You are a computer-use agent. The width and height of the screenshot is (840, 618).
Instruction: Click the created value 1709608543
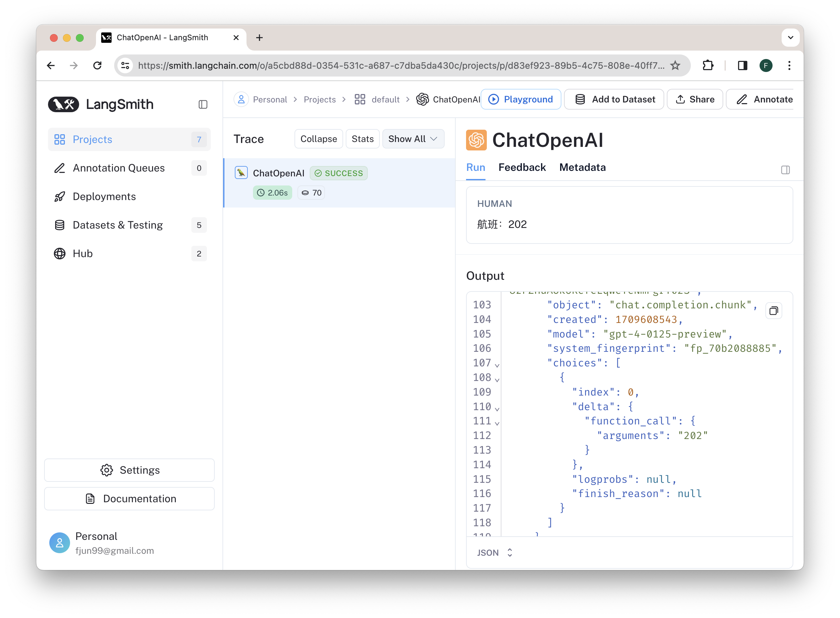click(x=646, y=319)
